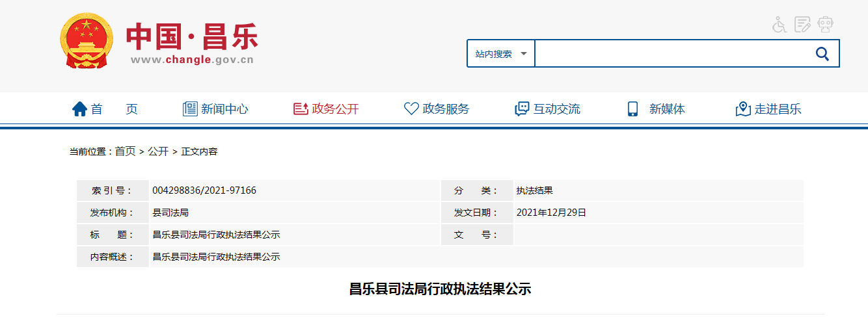Image resolution: width=868 pixels, height=325 pixels.
Task: Click the 公开 breadcrumb link
Action: tap(157, 151)
